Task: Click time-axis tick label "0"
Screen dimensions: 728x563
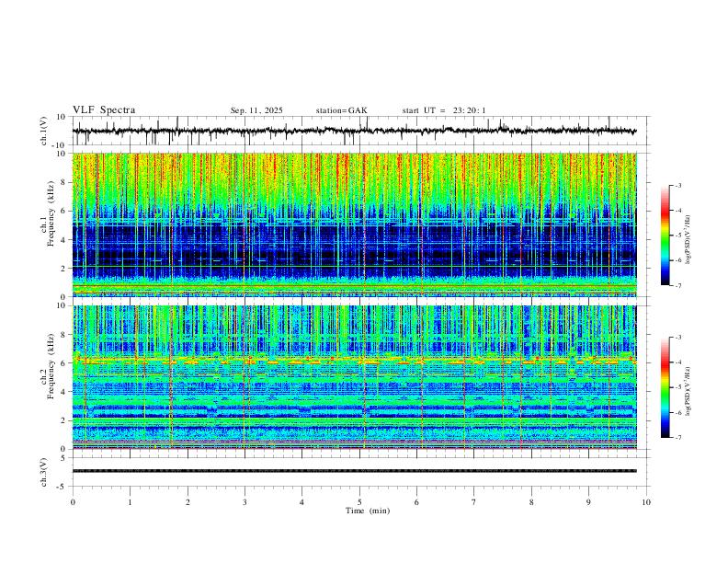Action: (73, 502)
